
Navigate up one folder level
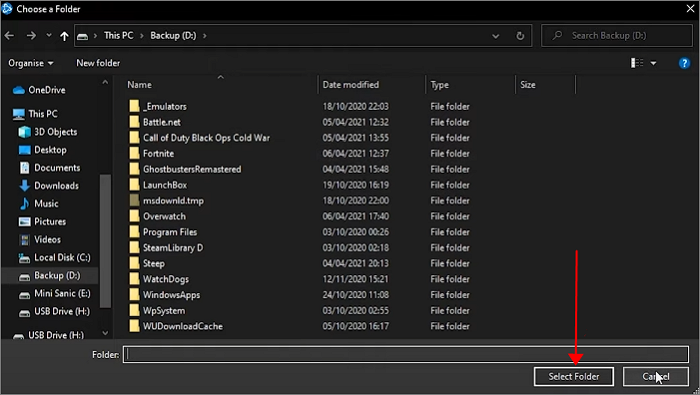point(64,36)
